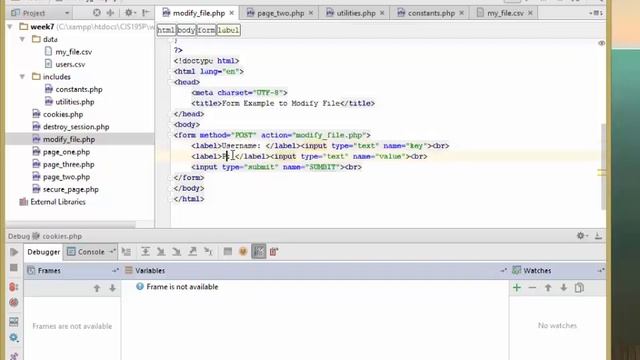Viewport: 640px width, 360px height.
Task: Select next frame with down arrow in Frames
Action: tap(112, 288)
